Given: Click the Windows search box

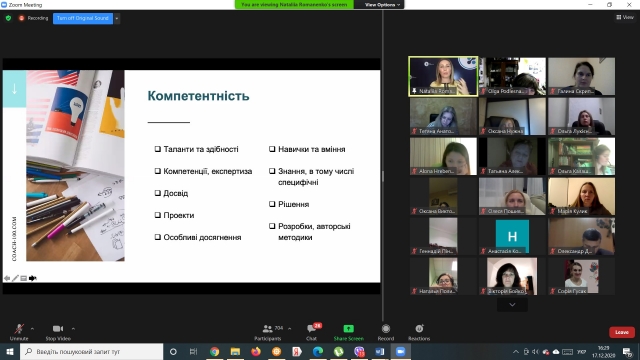Looking at the screenshot, I should click(91, 351).
